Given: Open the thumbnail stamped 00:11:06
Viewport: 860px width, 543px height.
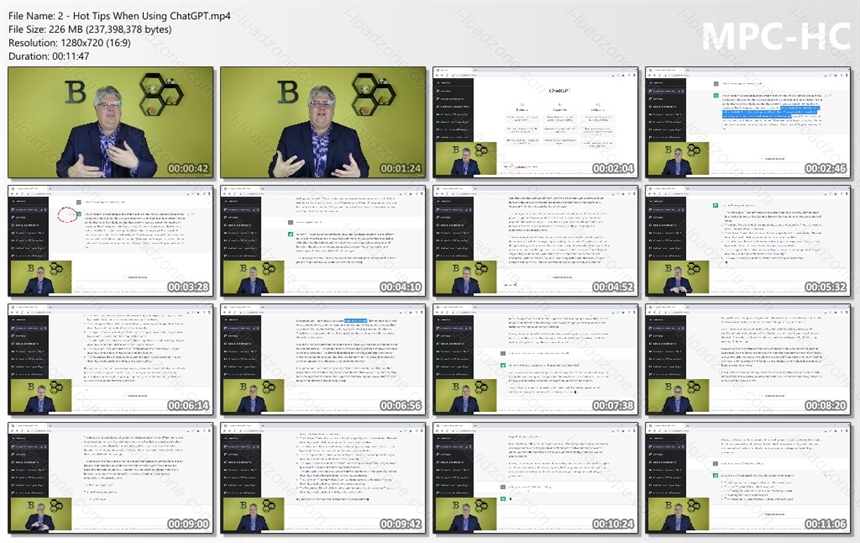Looking at the screenshot, I should point(748,478).
